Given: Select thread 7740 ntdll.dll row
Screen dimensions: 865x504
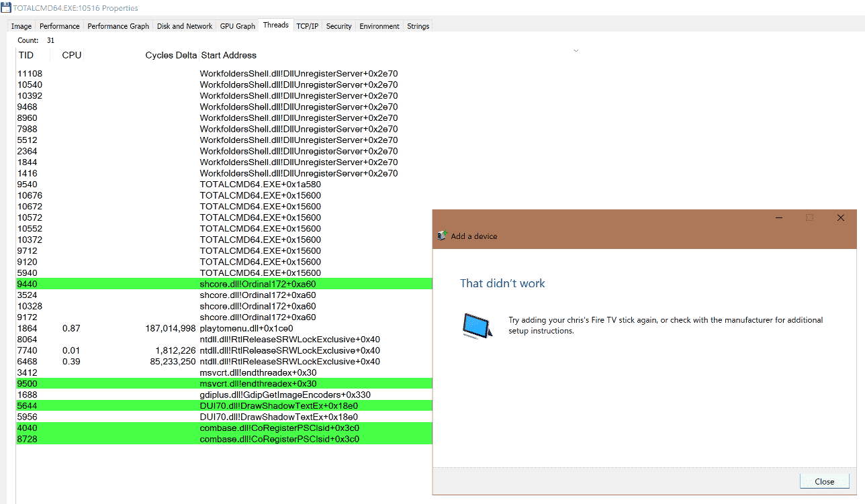Looking at the screenshot, I should (224, 350).
